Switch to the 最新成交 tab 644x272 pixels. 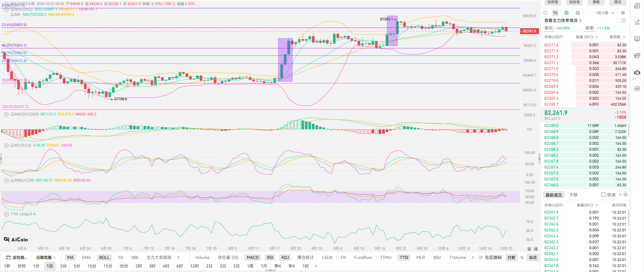click(554, 195)
